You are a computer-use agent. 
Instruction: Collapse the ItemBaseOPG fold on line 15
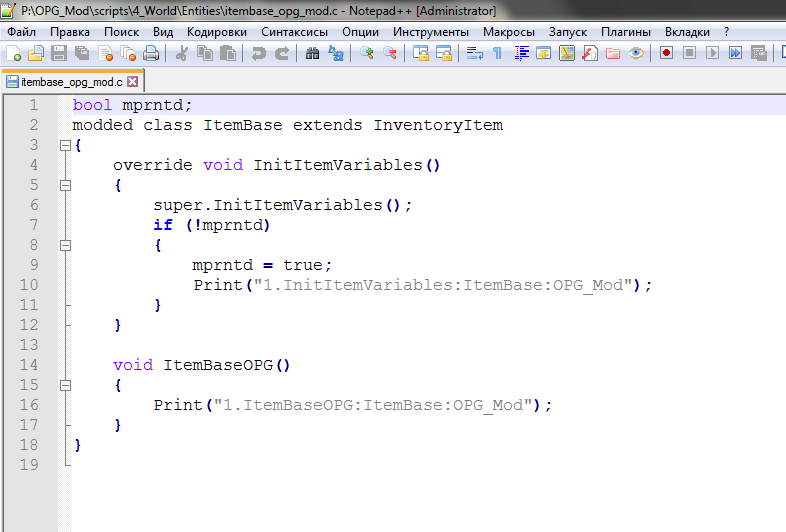(x=65, y=385)
